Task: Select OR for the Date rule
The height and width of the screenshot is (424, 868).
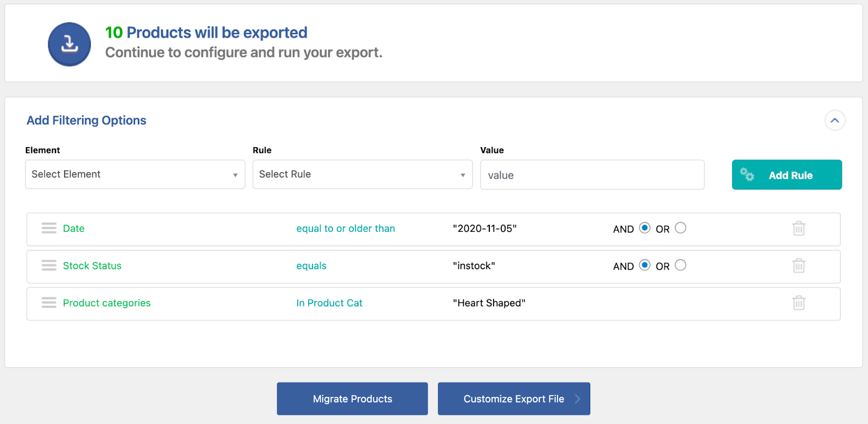Action: 680,228
